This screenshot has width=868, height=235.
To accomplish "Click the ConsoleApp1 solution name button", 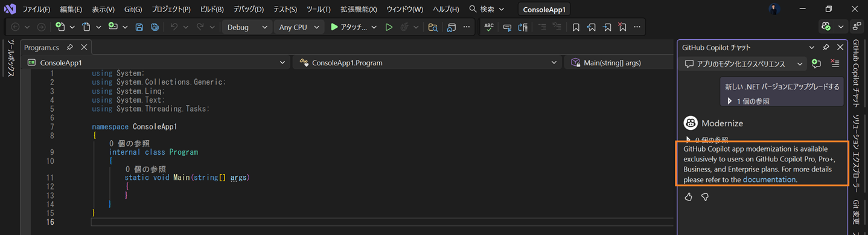I will (x=544, y=10).
